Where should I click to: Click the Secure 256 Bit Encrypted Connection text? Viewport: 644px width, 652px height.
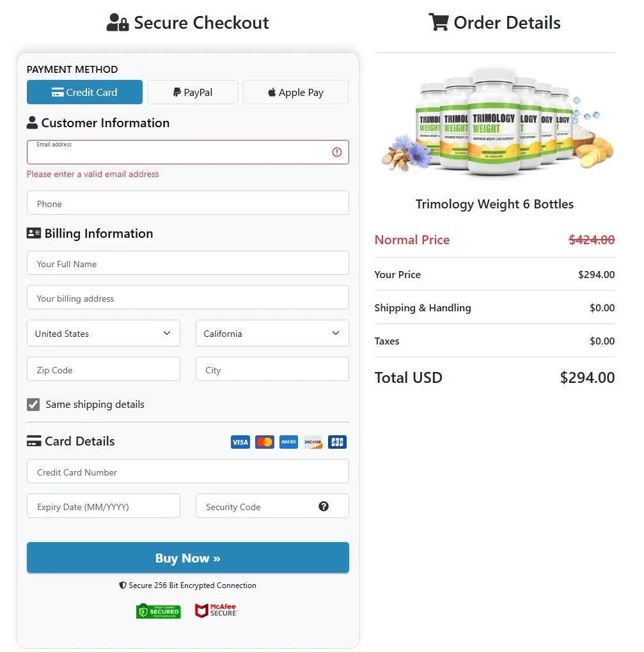(187, 585)
